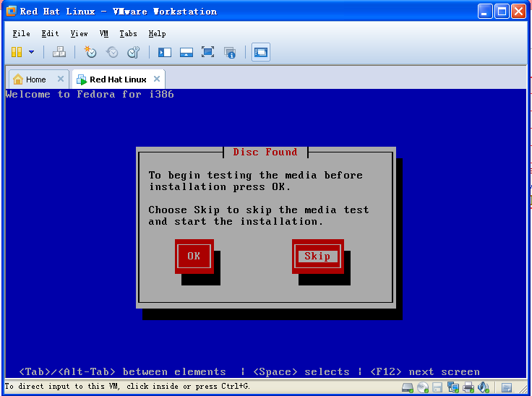Click the console view toolbar icon
Viewport: 532px width, 396px height.
click(260, 52)
